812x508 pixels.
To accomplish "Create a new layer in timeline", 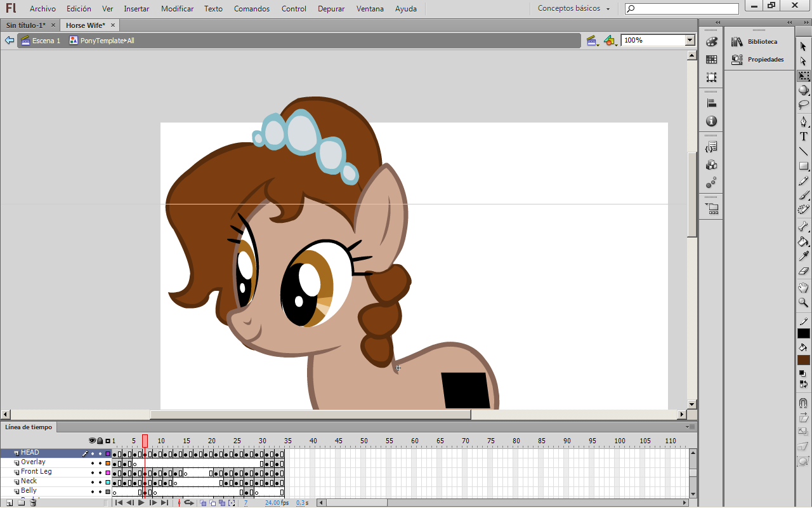I will pos(10,502).
